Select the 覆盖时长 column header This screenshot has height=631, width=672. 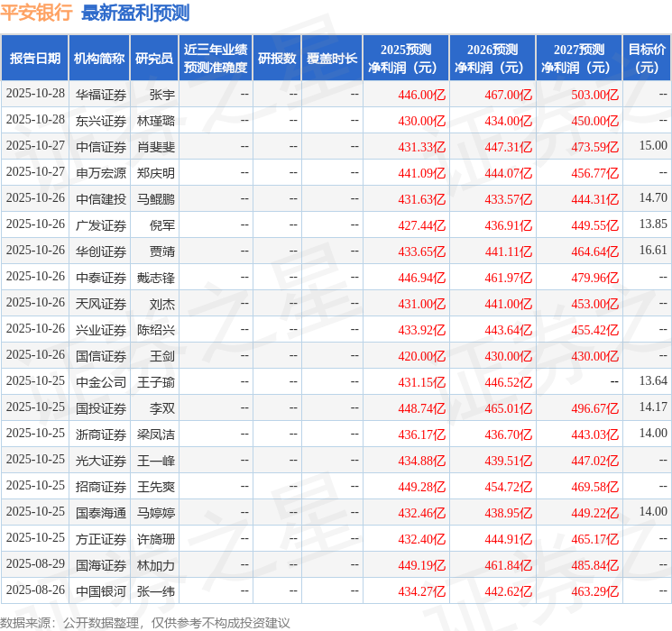[332, 59]
